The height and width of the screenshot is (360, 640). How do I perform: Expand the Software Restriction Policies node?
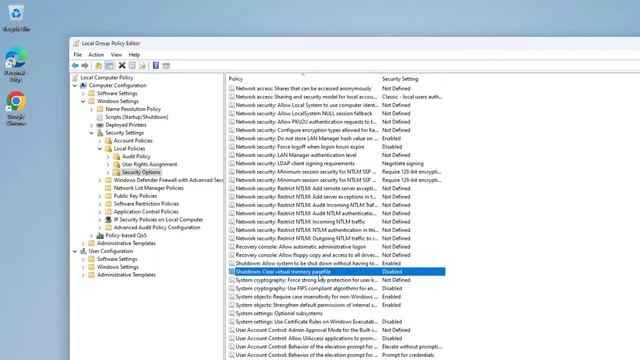point(100,204)
